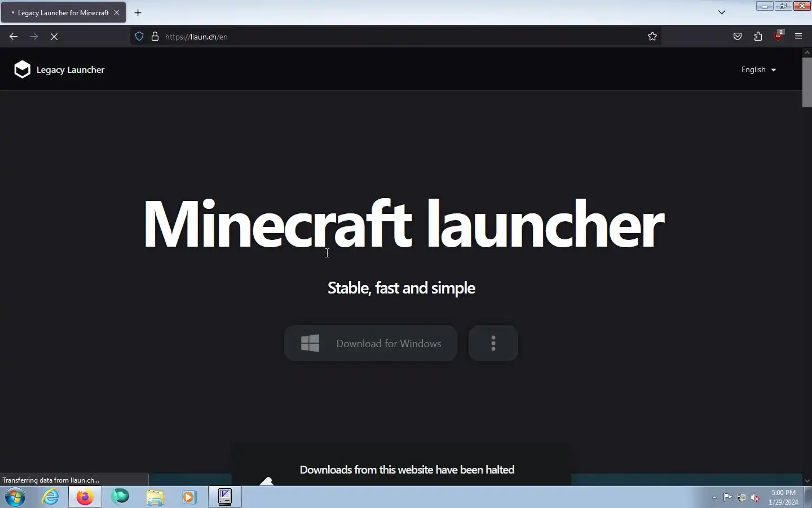Image resolution: width=812 pixels, height=508 pixels.
Task: Open the Firefox hamburger menu
Action: point(798,37)
